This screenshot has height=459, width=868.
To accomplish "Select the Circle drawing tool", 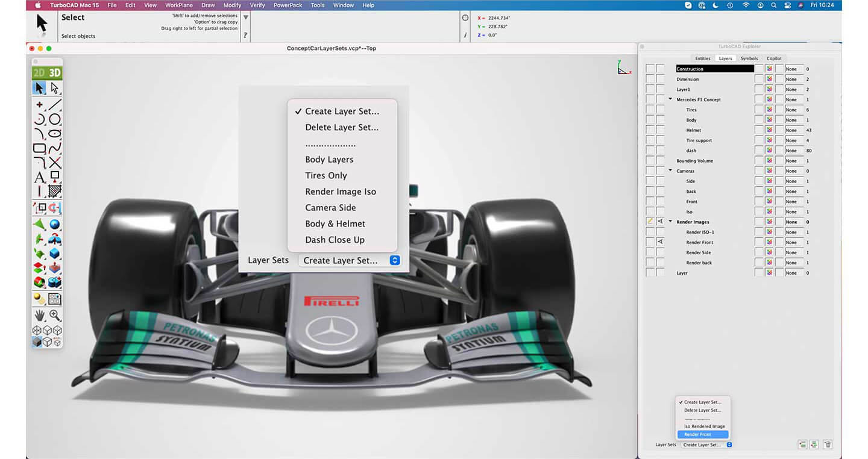I will pos(55,119).
